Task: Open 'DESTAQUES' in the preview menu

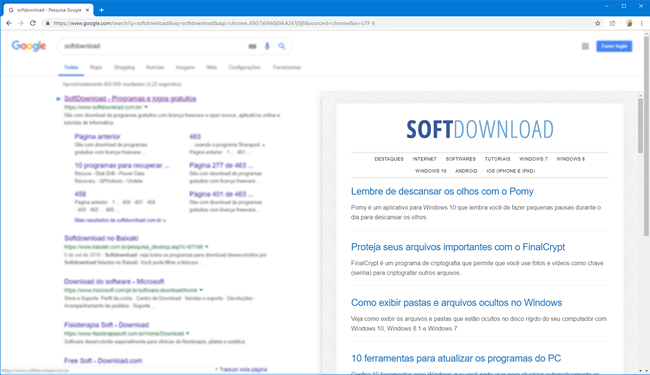Action: click(x=389, y=159)
